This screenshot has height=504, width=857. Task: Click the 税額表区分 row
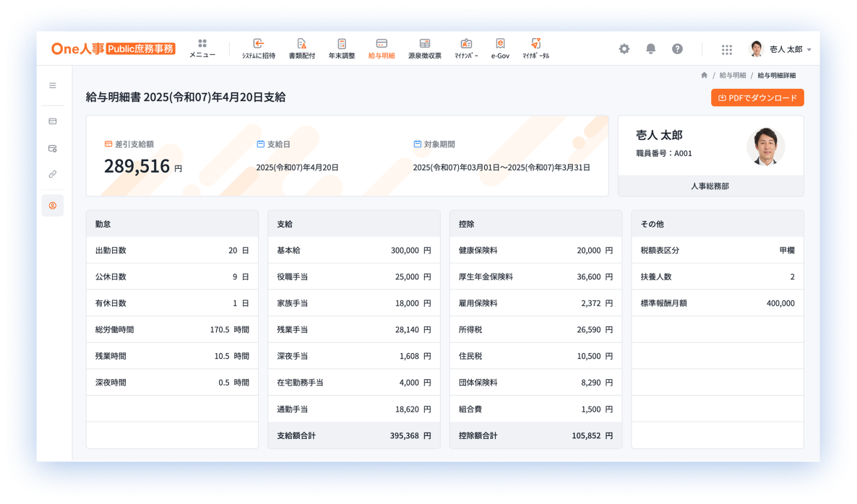tap(718, 250)
